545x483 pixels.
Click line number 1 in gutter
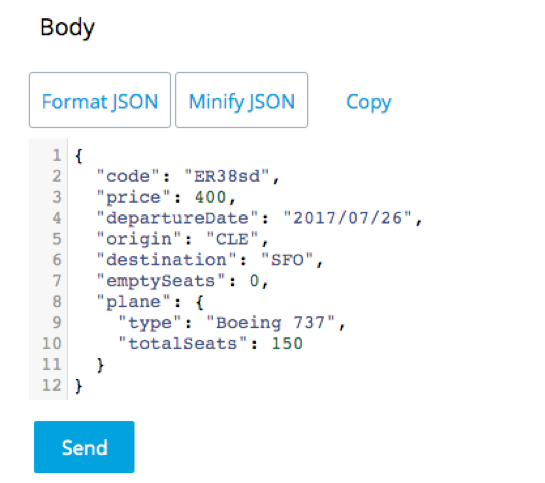(57, 155)
